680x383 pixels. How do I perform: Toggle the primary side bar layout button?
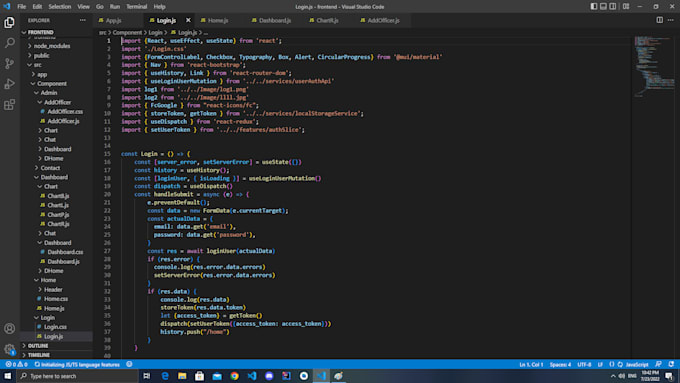(594, 7)
